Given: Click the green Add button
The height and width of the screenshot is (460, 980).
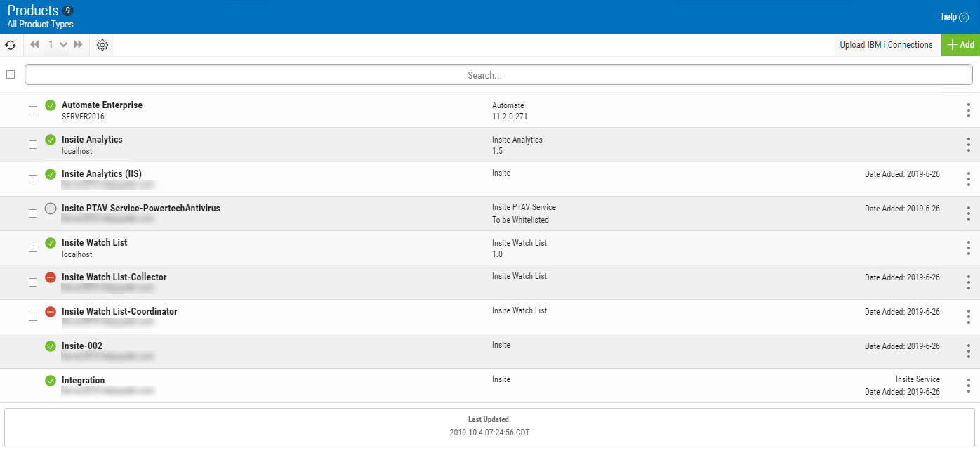Looking at the screenshot, I should click(x=960, y=45).
